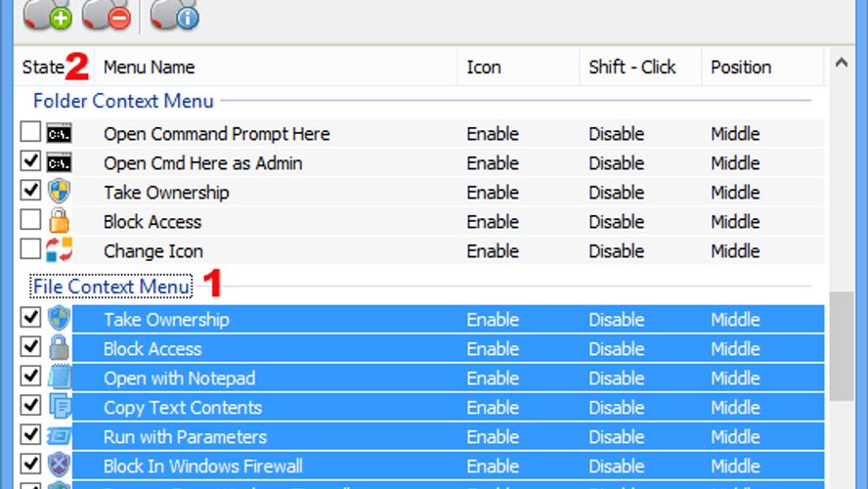
Task: Click the padlock icon for folder Block Access
Action: pos(59,221)
